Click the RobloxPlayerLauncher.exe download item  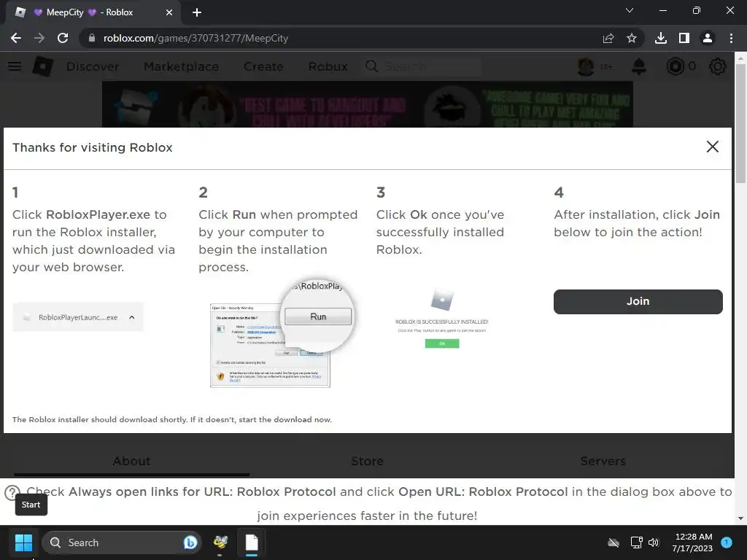[x=77, y=317]
